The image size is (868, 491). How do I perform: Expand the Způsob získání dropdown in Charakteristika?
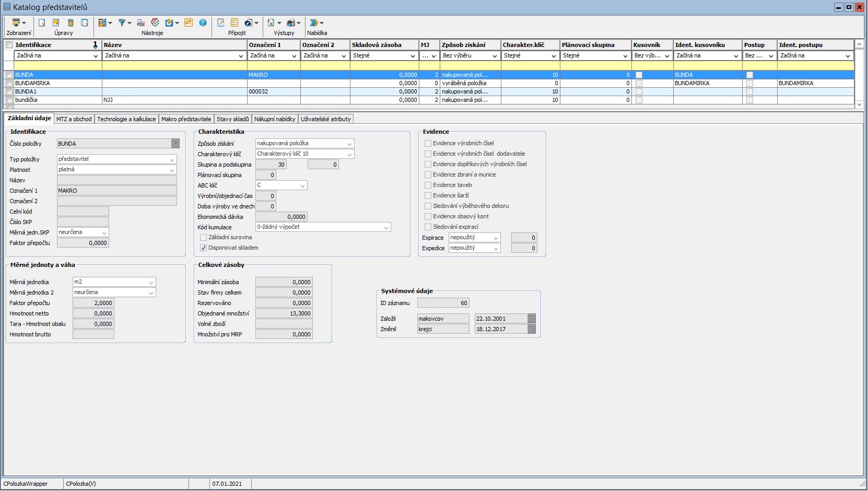coord(349,144)
